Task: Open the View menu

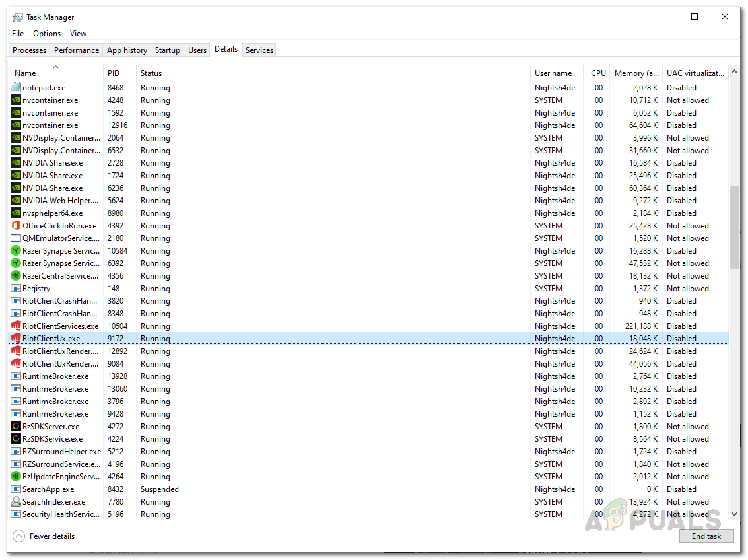Action: 79,34
